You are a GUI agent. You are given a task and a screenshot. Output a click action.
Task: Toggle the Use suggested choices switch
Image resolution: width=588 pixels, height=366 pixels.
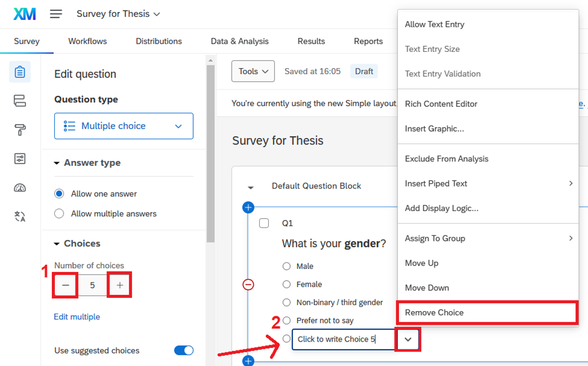click(183, 350)
